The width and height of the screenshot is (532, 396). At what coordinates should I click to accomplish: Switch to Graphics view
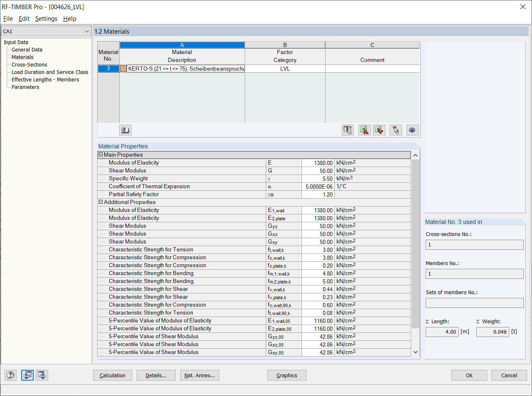[x=287, y=375]
